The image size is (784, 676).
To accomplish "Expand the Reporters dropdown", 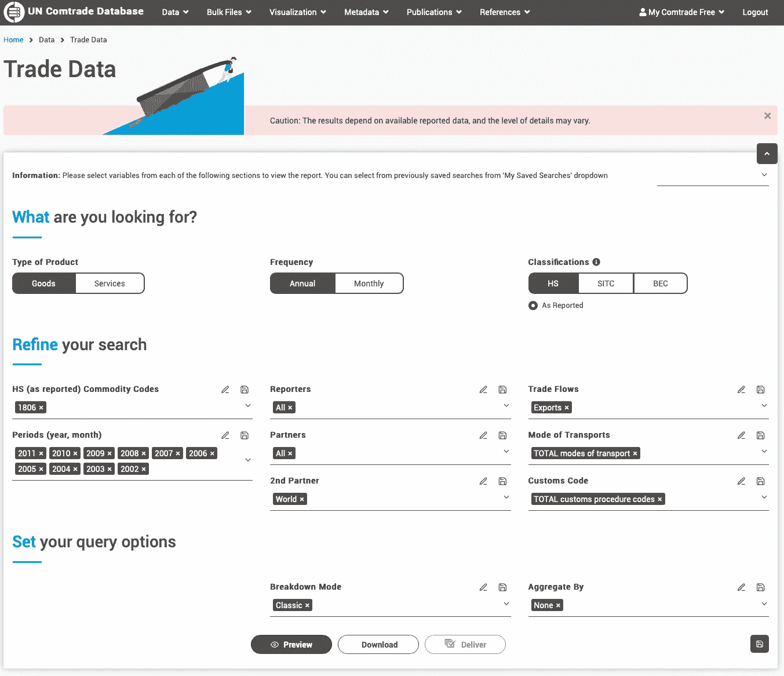I will tap(506, 406).
